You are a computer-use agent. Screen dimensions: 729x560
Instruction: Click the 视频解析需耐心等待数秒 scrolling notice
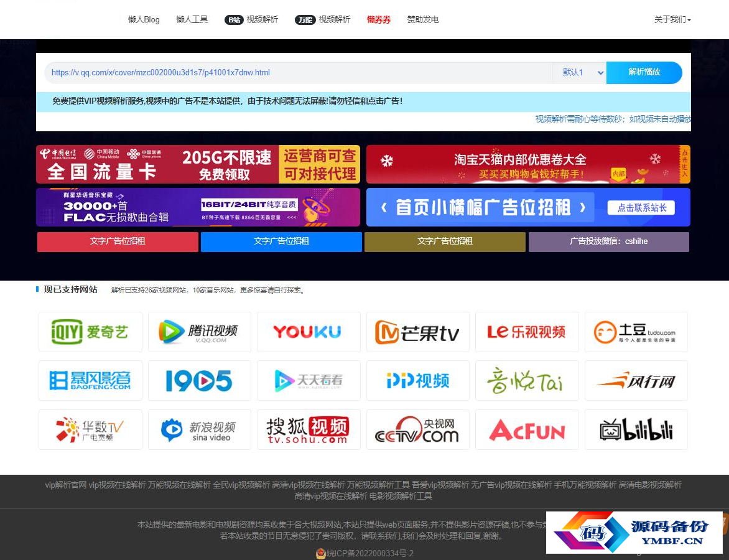(613, 119)
